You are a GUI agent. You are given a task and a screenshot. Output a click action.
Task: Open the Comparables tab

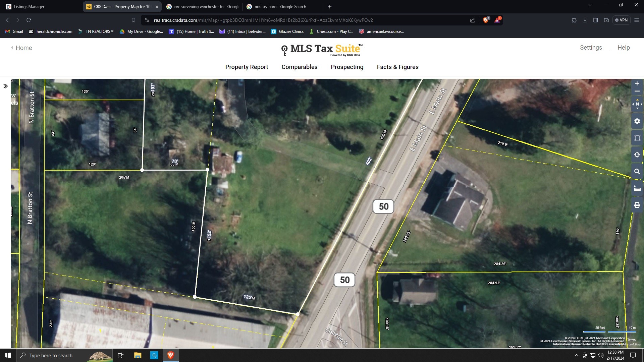click(x=299, y=67)
